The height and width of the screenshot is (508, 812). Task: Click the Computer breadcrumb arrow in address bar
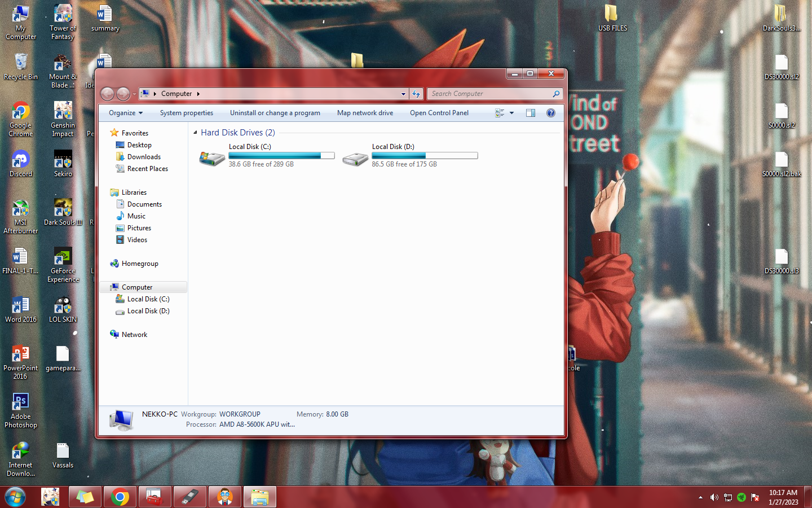(198, 94)
